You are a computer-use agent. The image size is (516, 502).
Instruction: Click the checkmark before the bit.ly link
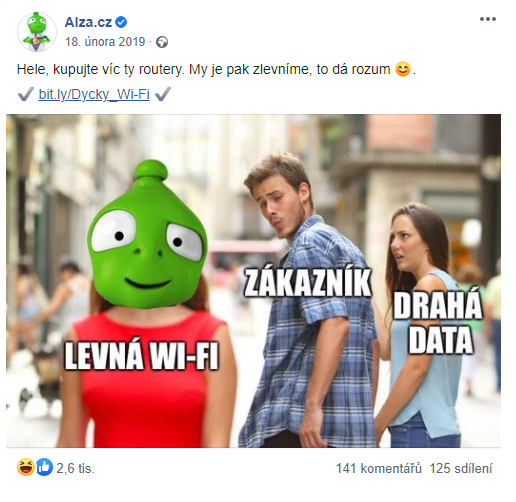point(26,94)
